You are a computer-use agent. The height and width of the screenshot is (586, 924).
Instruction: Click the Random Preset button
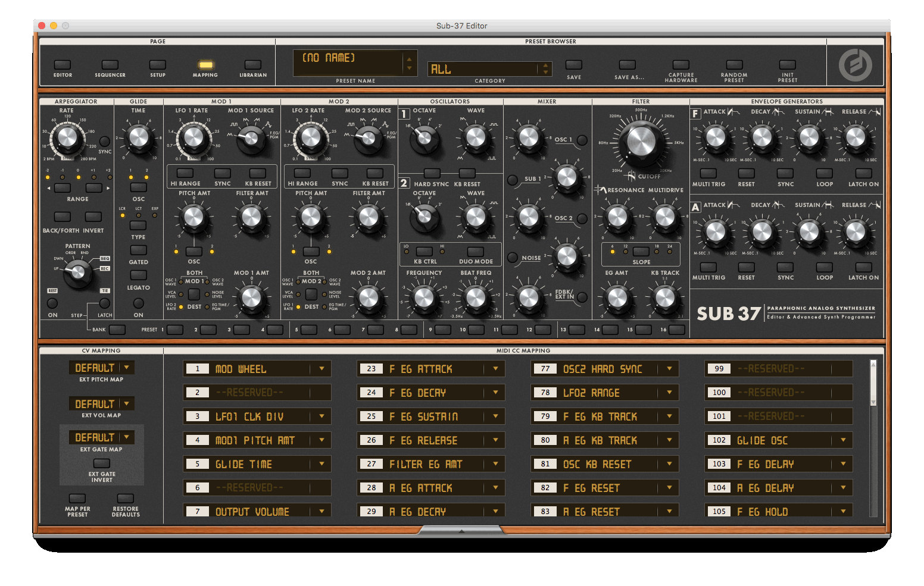coord(734,65)
